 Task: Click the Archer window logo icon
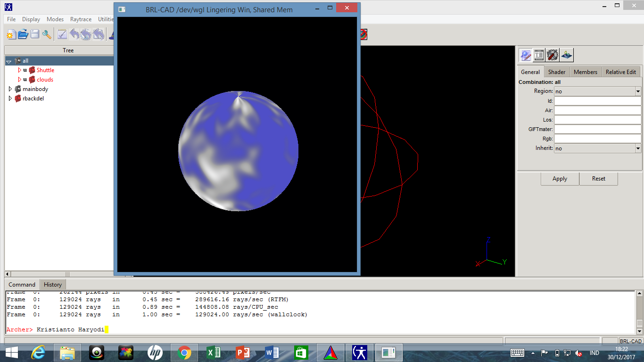pos(8,7)
